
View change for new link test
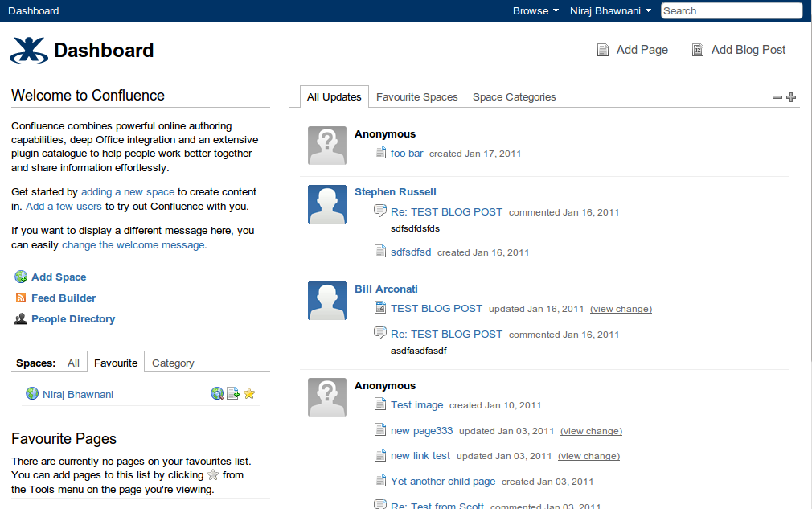click(588, 456)
